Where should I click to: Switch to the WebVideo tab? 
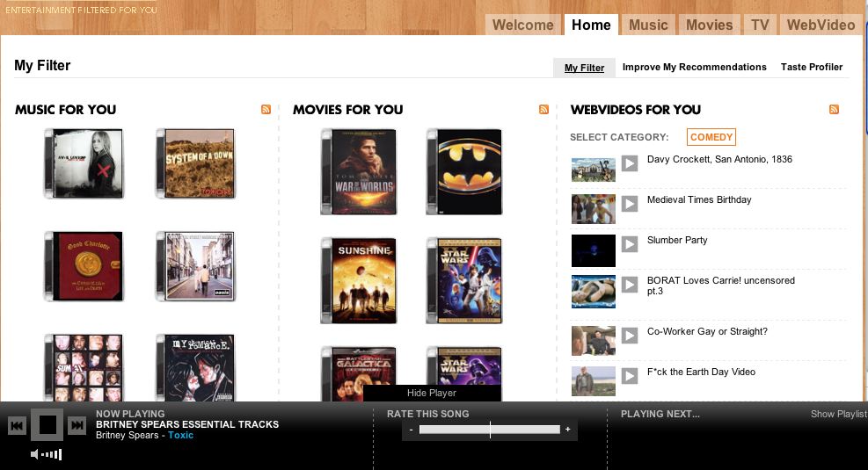(x=821, y=25)
